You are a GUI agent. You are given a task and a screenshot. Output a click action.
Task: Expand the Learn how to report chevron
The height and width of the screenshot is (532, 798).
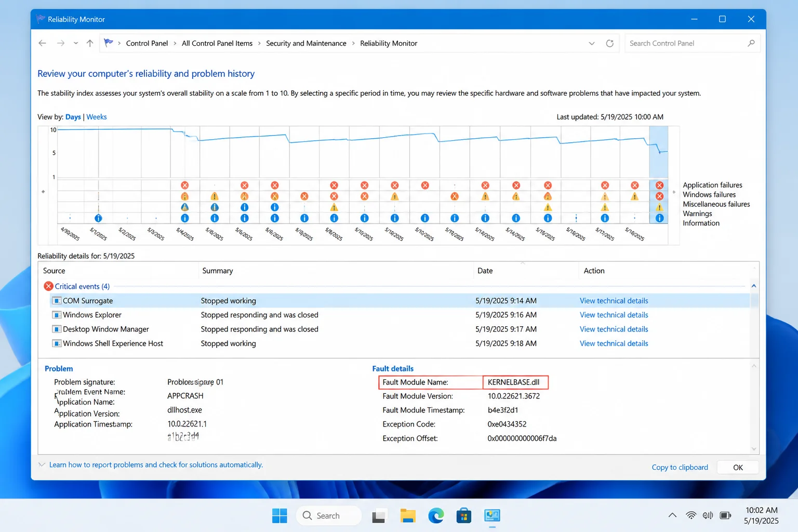coord(42,464)
